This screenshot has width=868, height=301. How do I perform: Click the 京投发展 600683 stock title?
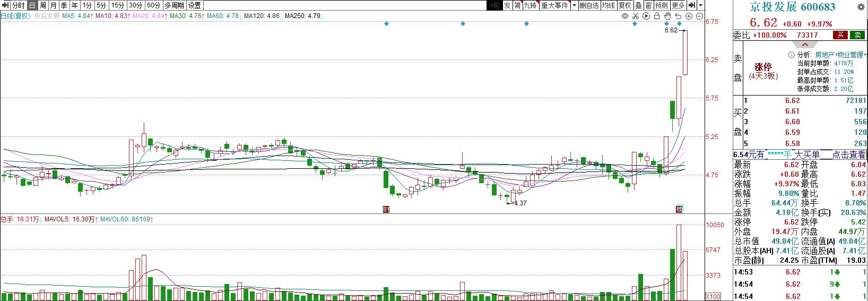pos(792,7)
